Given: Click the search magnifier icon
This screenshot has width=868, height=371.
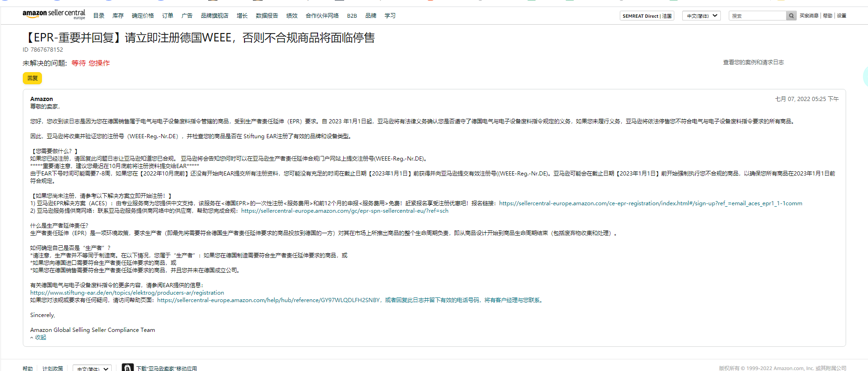Looking at the screenshot, I should click(791, 16).
